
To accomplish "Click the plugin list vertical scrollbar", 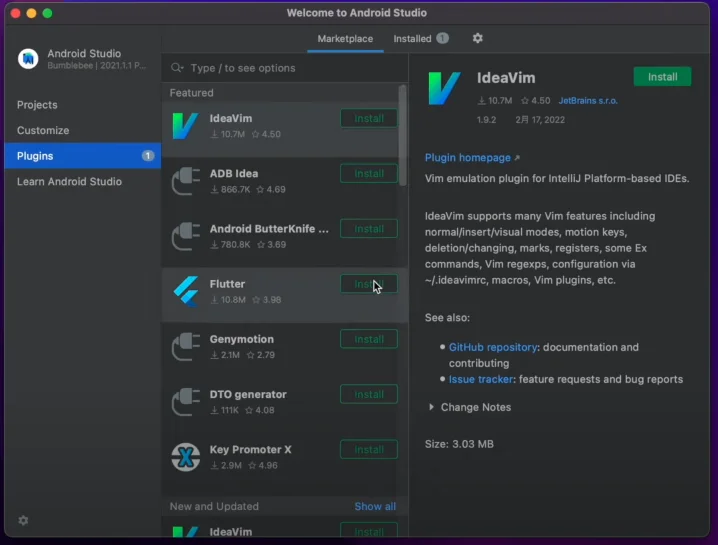I will coord(403,136).
